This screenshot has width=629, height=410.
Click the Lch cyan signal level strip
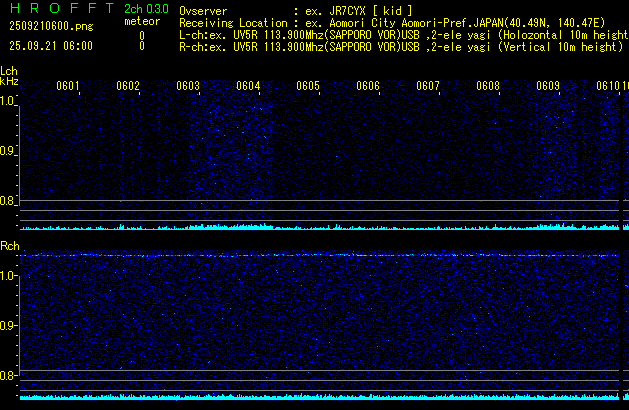320,227
